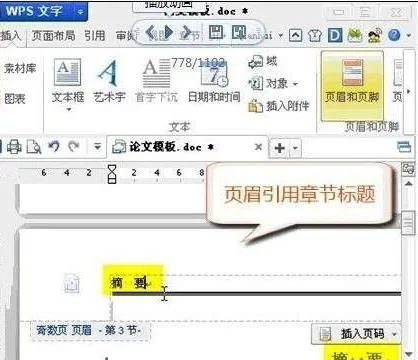
Task: Insert 艺术字 word art
Action: pyautogui.click(x=109, y=81)
